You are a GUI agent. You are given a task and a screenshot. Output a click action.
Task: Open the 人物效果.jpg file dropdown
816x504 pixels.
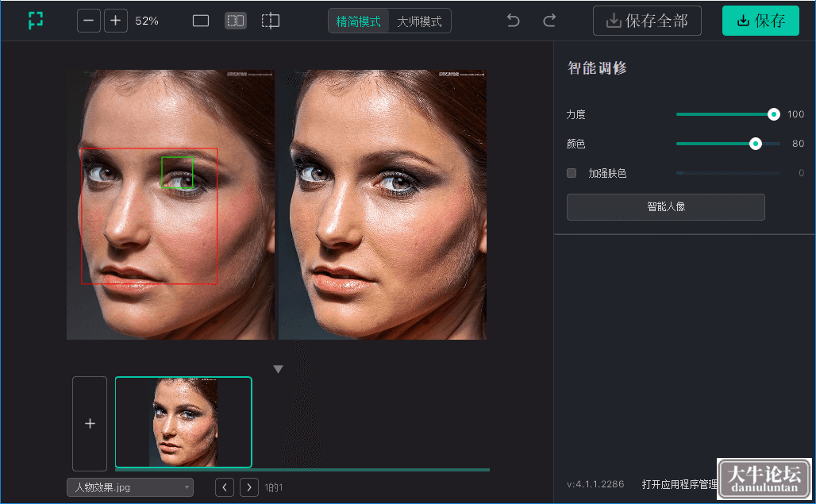130,487
